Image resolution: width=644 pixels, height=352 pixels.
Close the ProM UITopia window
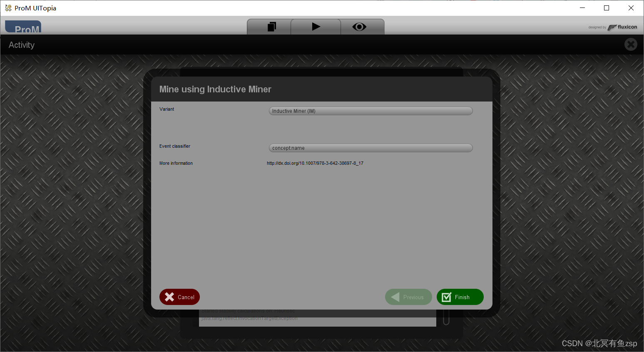pos(631,8)
